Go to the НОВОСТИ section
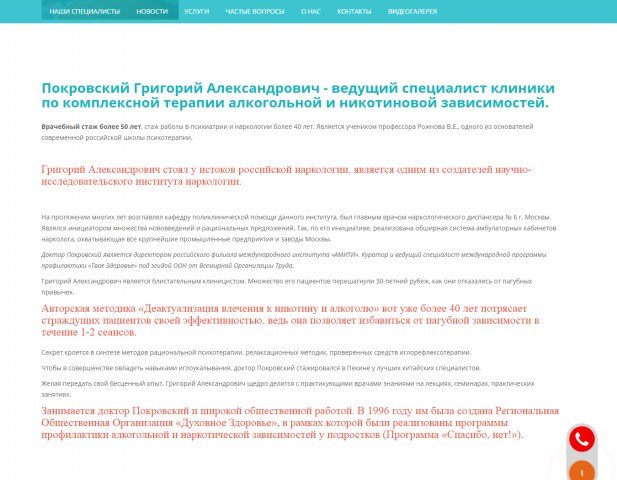 pyautogui.click(x=152, y=11)
